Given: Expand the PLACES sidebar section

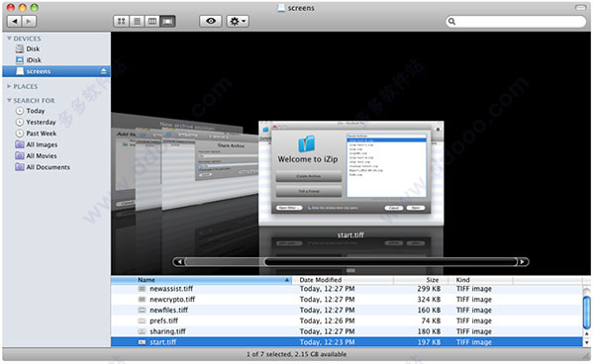Looking at the screenshot, I should pos(9,86).
